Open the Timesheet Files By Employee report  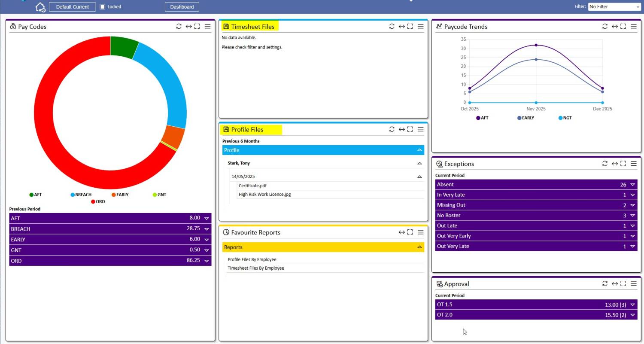[x=256, y=268]
